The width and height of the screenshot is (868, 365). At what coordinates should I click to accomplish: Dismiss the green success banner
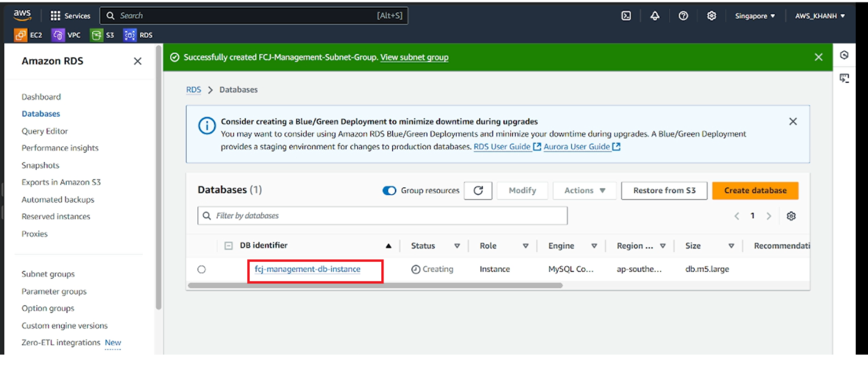click(x=818, y=57)
